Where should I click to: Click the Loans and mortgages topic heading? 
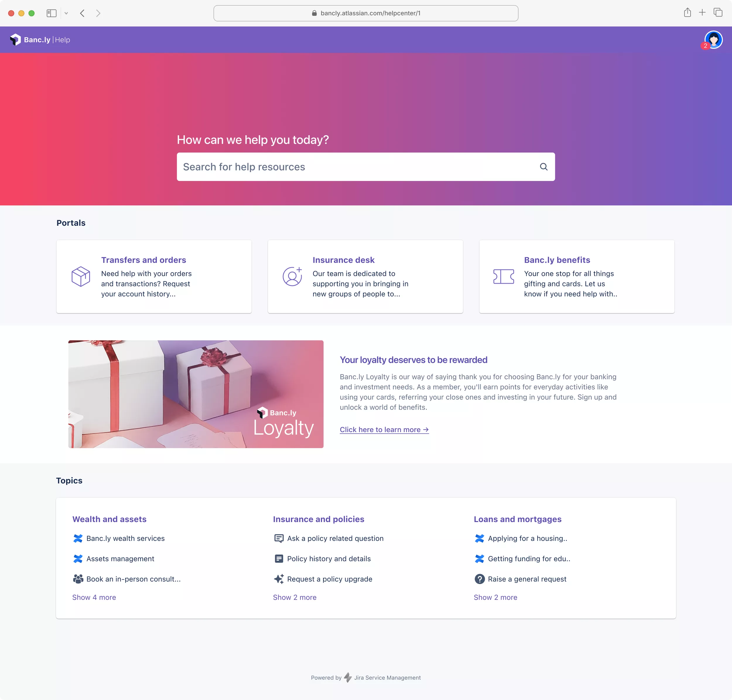pos(517,519)
